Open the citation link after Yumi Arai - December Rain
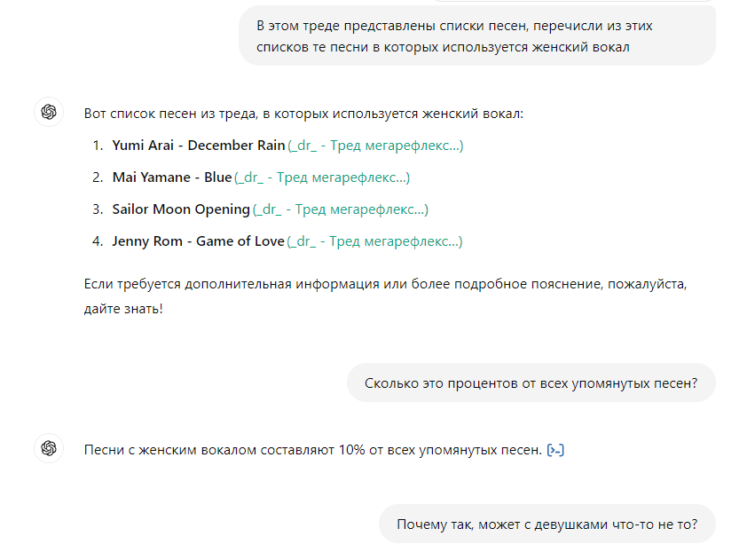The height and width of the screenshot is (560, 747). (375, 146)
